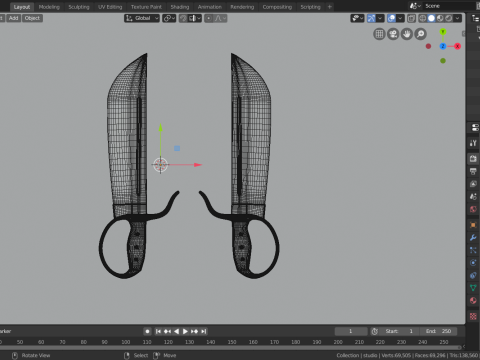
Task: Open the Texture properties checker tab
Action: click(473, 316)
